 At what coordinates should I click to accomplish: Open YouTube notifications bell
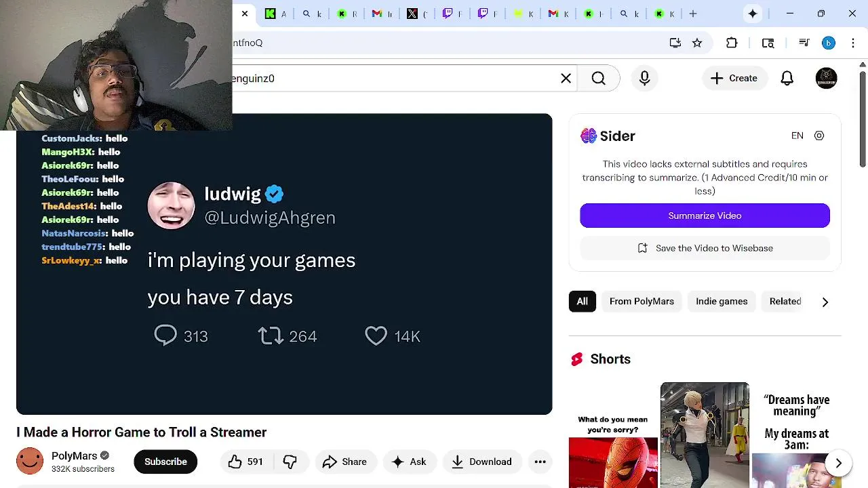pos(787,79)
